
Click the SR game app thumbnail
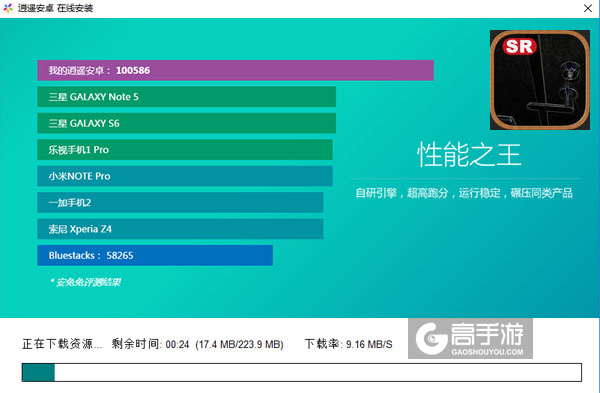[x=540, y=80]
